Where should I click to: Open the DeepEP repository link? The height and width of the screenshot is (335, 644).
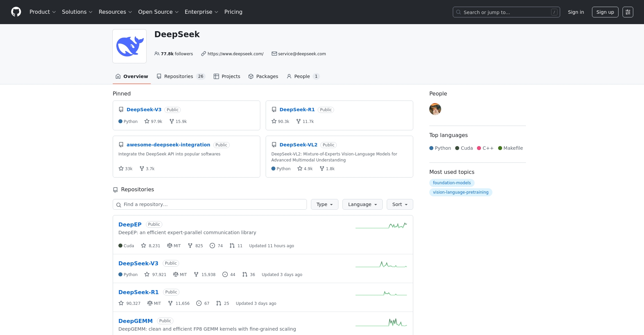(130, 224)
